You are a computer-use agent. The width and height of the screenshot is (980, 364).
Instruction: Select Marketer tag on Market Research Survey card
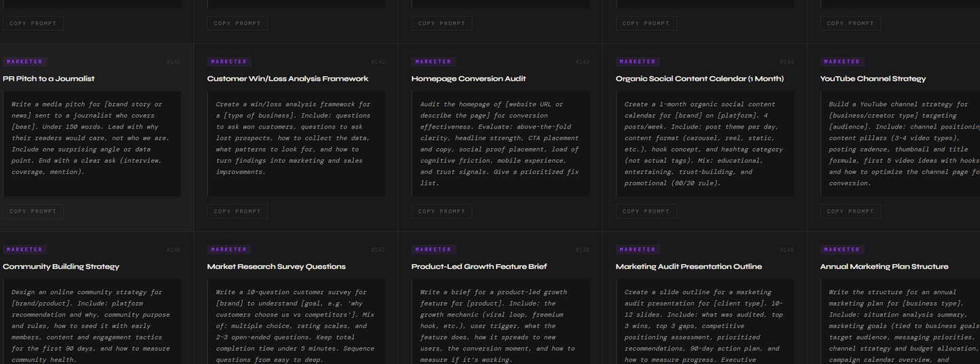(x=229, y=250)
